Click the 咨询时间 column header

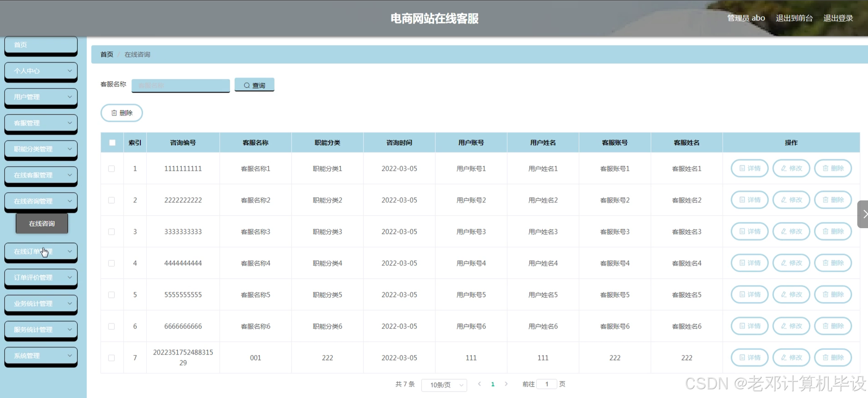point(399,142)
